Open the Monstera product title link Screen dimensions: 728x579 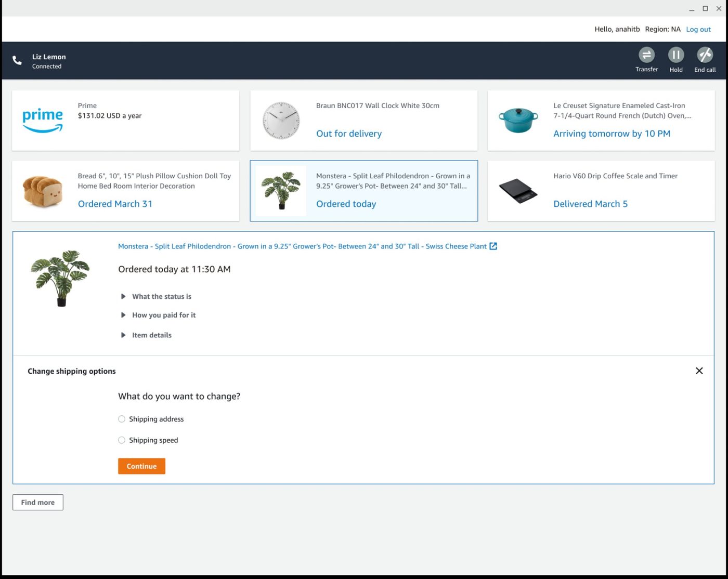point(302,246)
